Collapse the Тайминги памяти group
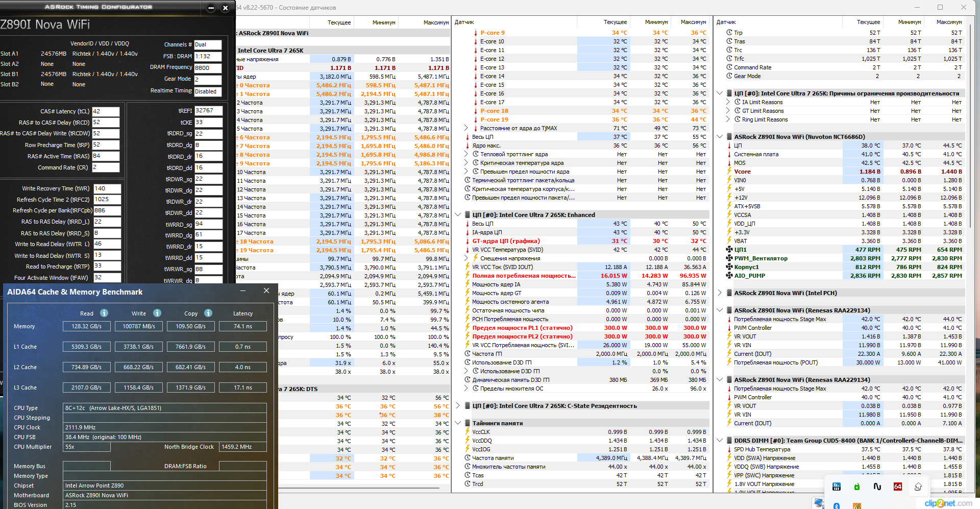Viewport: 980px width, 509px height. coord(458,423)
